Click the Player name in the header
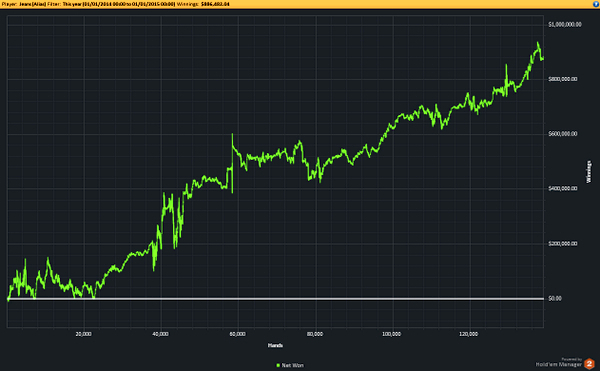Image resolution: width=600 pixels, height=371 pixels. [33, 4]
